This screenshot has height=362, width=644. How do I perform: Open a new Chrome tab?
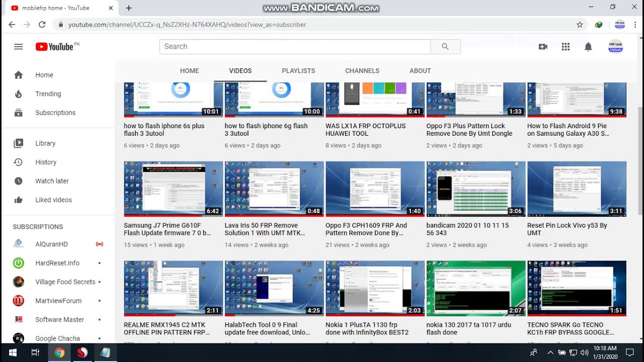tap(129, 8)
